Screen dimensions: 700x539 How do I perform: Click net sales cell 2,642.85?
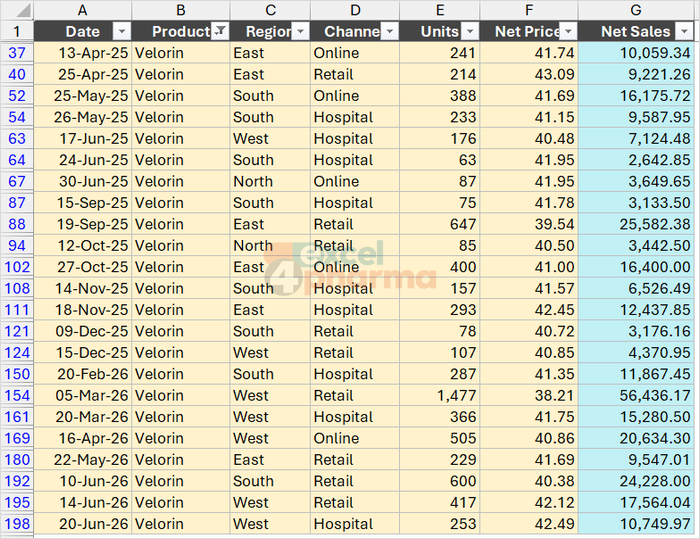(636, 160)
